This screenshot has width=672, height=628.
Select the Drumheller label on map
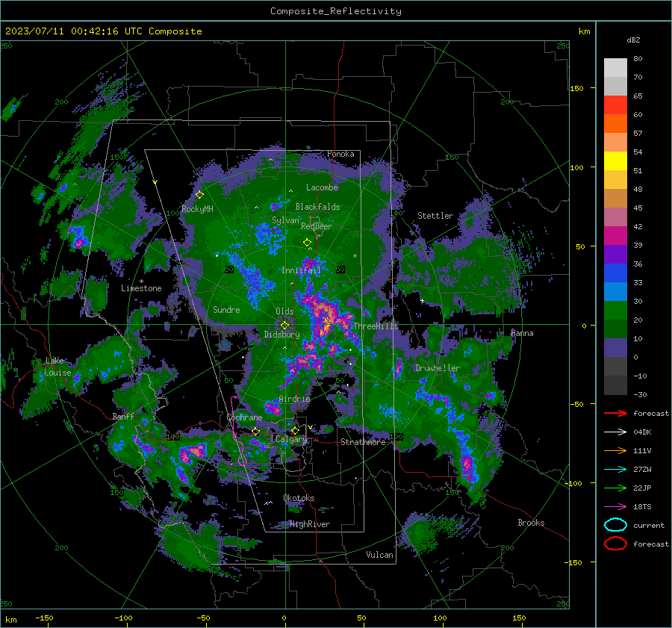pyautogui.click(x=438, y=368)
